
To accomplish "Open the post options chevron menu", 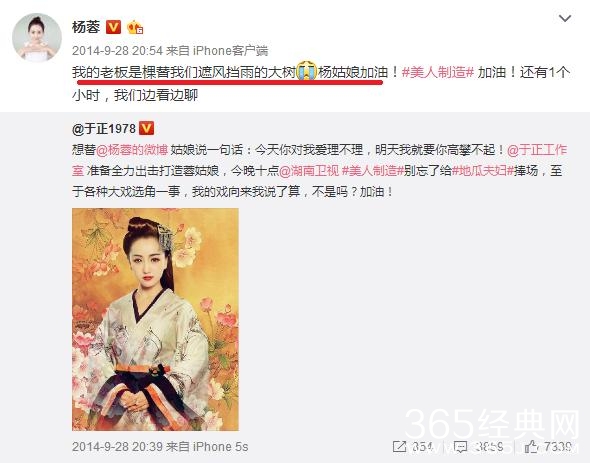I will (565, 18).
